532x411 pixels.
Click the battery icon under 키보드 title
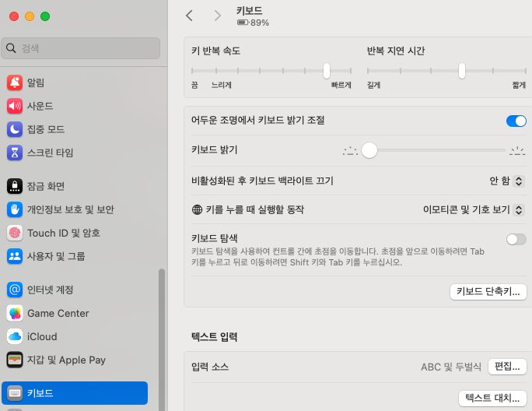click(243, 23)
